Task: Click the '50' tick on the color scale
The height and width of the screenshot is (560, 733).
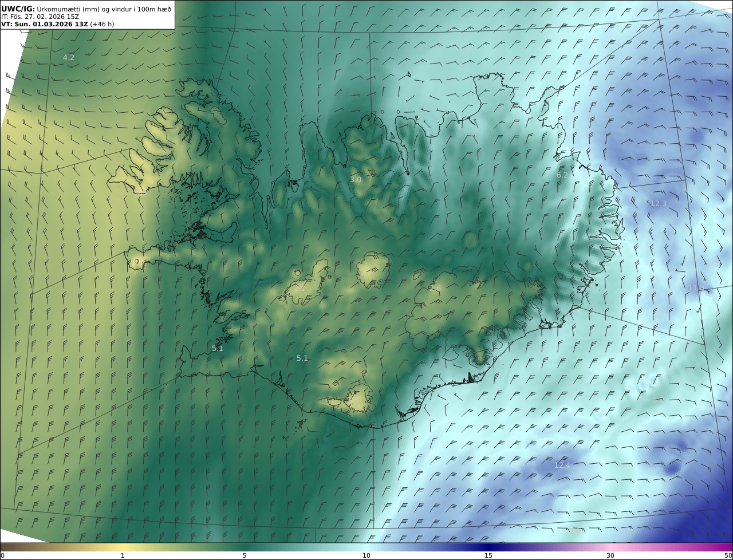Action: coord(728,555)
